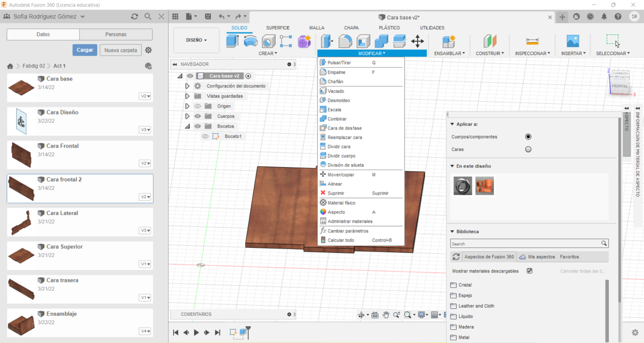This screenshot has height=343, width=644.
Task: Click the Cargar button
Action: (85, 50)
